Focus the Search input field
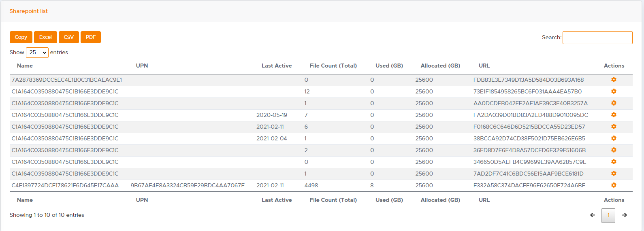 pyautogui.click(x=597, y=38)
